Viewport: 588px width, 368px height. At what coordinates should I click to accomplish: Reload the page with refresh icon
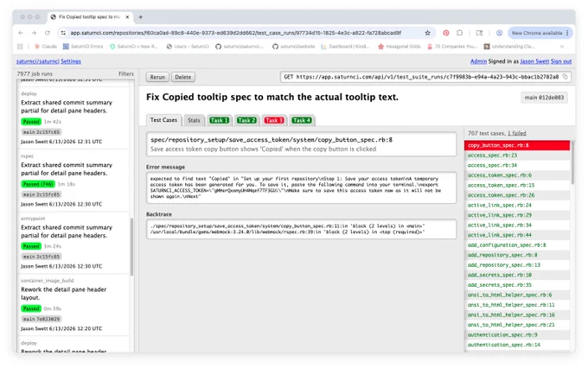[48, 33]
